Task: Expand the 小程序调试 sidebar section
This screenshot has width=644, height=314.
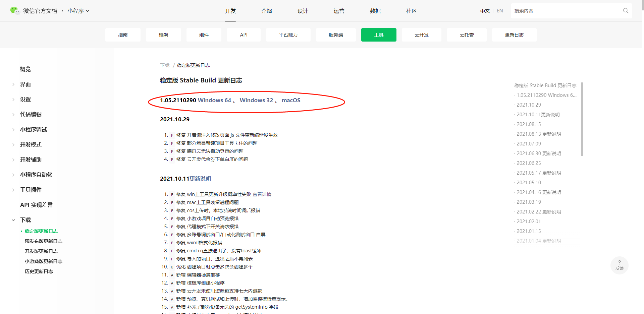Action: [x=13, y=130]
